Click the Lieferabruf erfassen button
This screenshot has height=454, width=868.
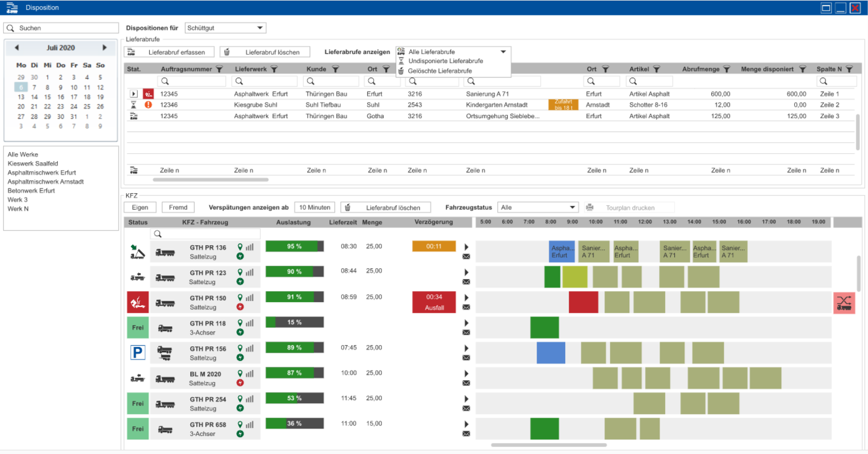[x=170, y=52]
